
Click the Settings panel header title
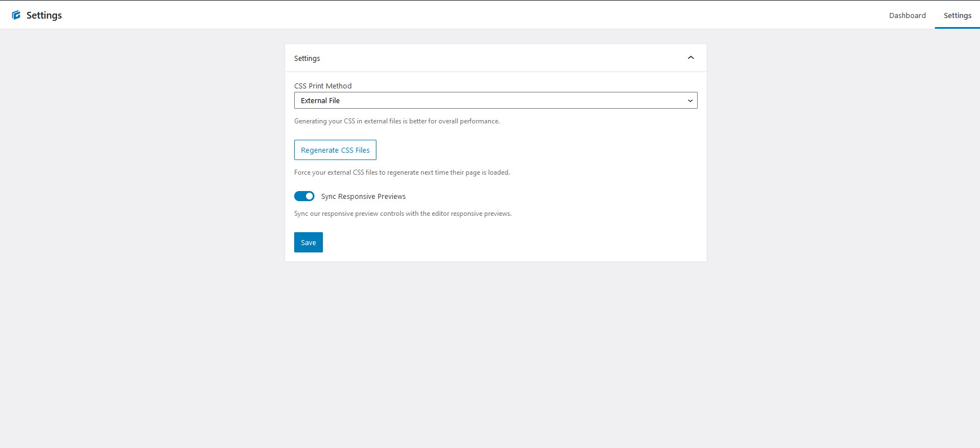[x=307, y=58]
